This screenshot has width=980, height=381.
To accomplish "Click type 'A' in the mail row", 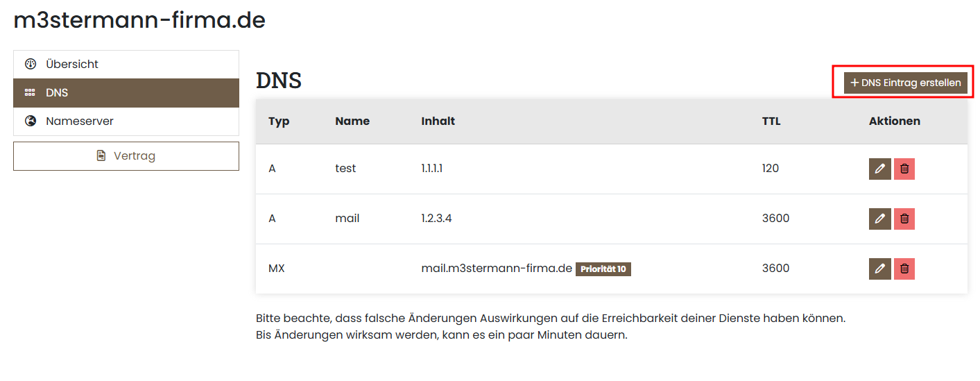I will pos(272,219).
